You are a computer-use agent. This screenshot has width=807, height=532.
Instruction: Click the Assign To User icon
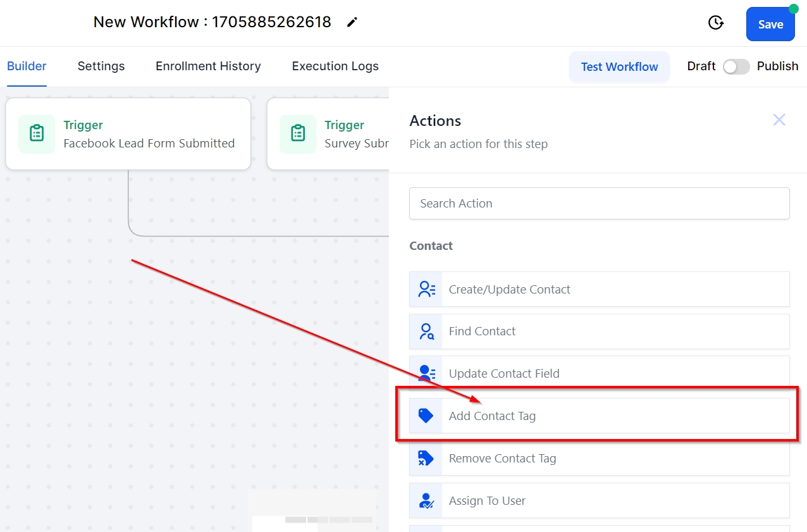[x=426, y=500]
